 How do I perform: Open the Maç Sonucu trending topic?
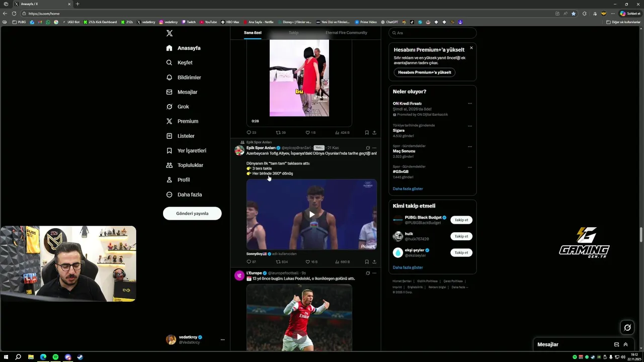click(404, 151)
